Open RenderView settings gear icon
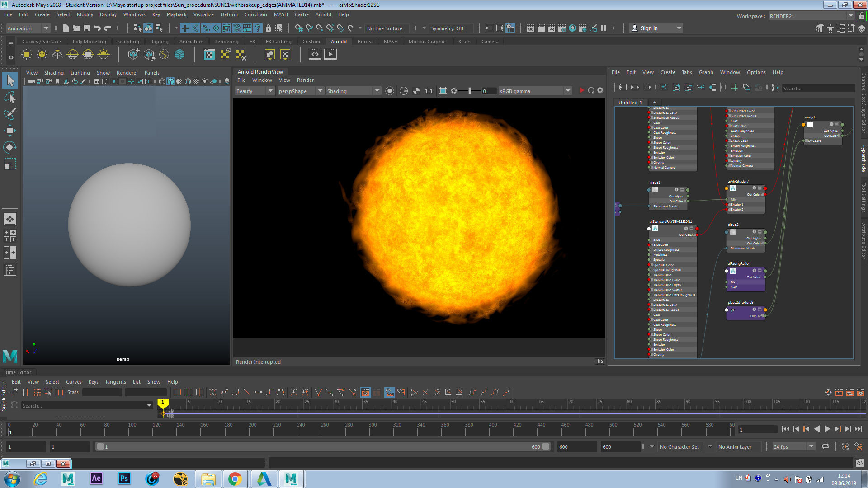This screenshot has height=488, width=868. pyautogui.click(x=600, y=91)
